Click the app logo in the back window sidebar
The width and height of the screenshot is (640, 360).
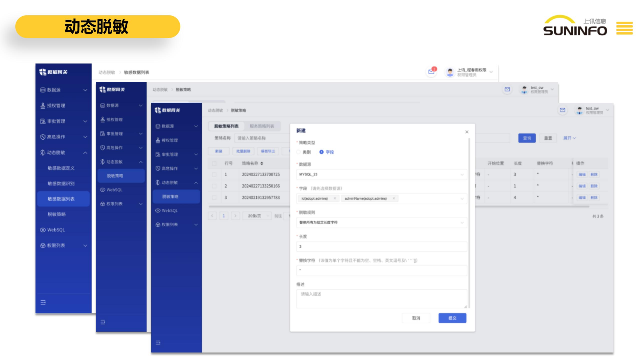pos(43,72)
